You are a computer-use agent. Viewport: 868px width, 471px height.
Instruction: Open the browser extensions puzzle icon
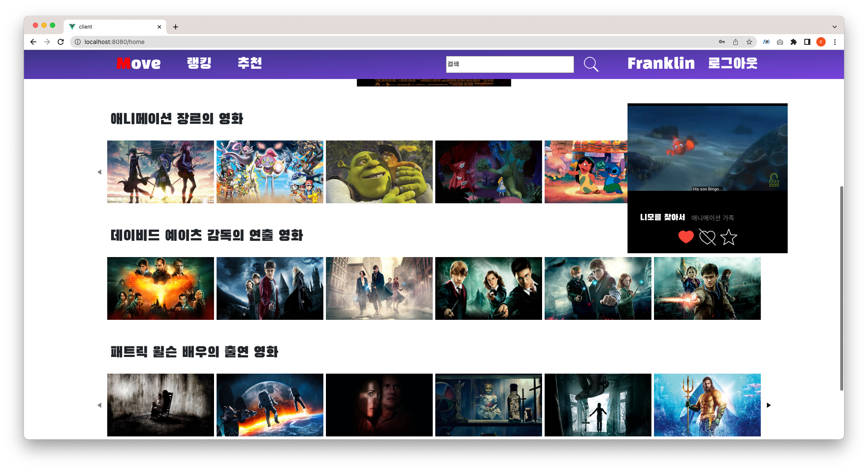click(793, 42)
